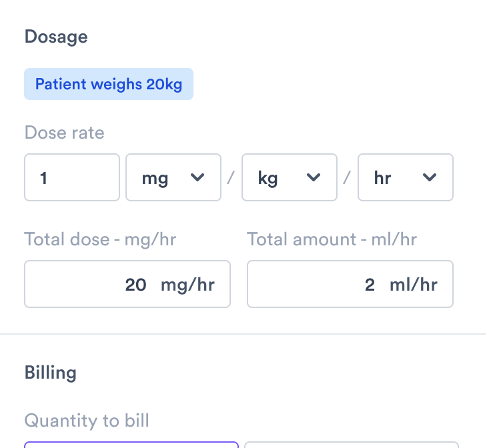Click the slash between mg and kg

(231, 177)
